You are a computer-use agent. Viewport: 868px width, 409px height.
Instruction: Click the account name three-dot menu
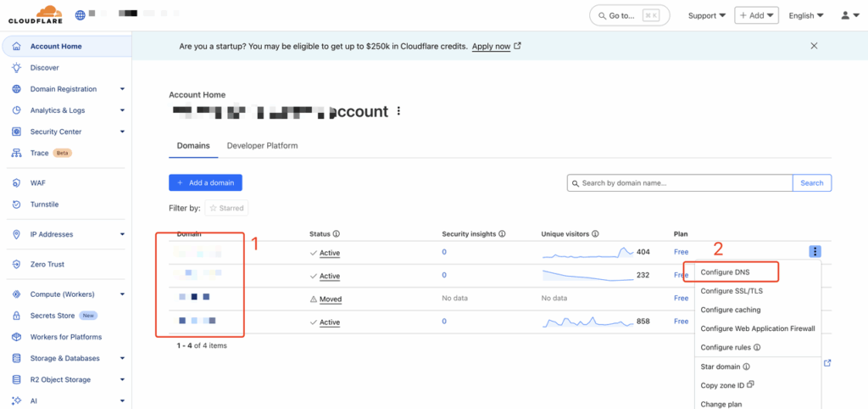[398, 111]
